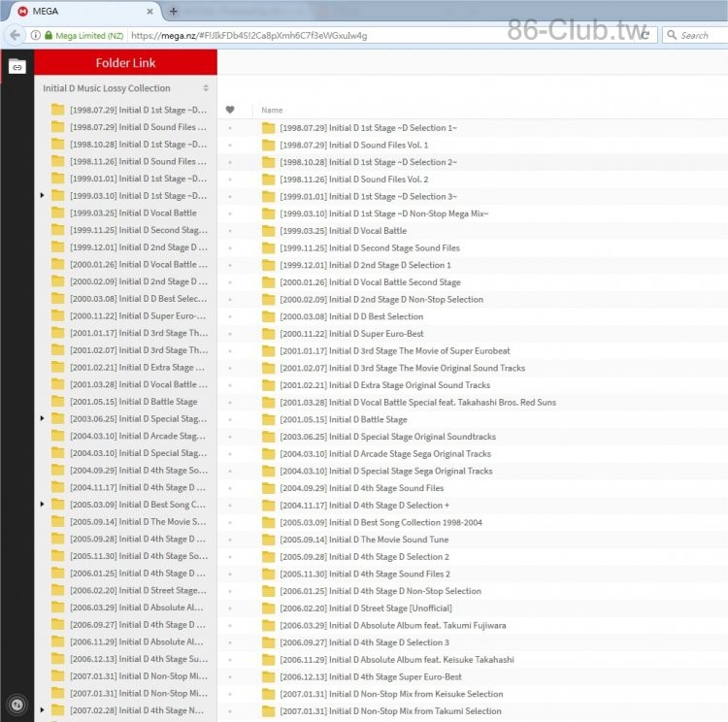Expand [2005.03.09] Initial D Best Song tree node

42,505
